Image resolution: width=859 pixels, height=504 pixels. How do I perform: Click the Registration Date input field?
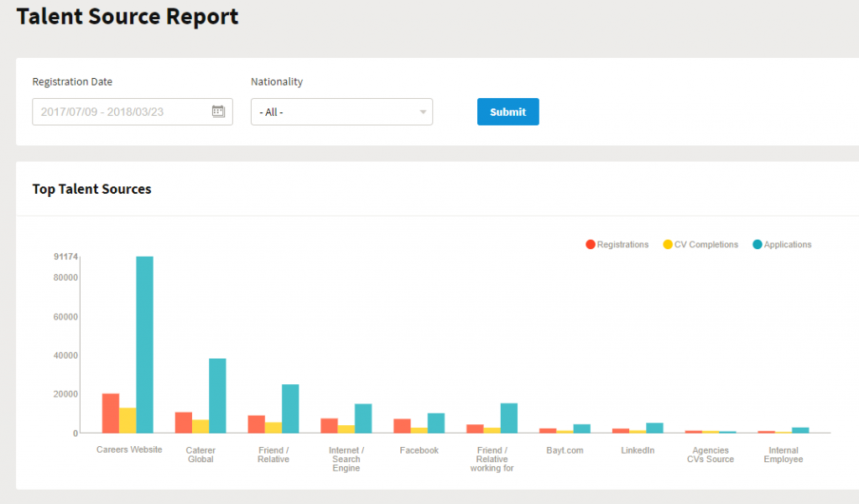pyautogui.click(x=122, y=112)
